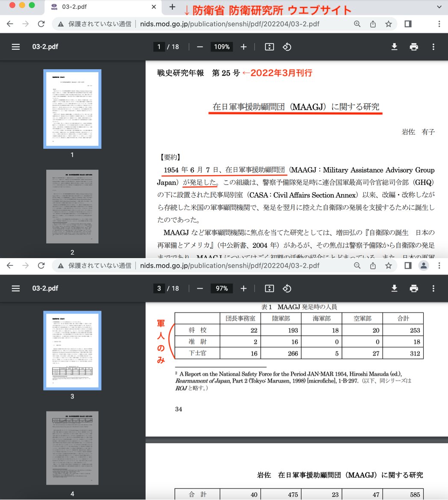Go back in the page 1 browser window
Screen dimensions: 448x500
click(10, 24)
